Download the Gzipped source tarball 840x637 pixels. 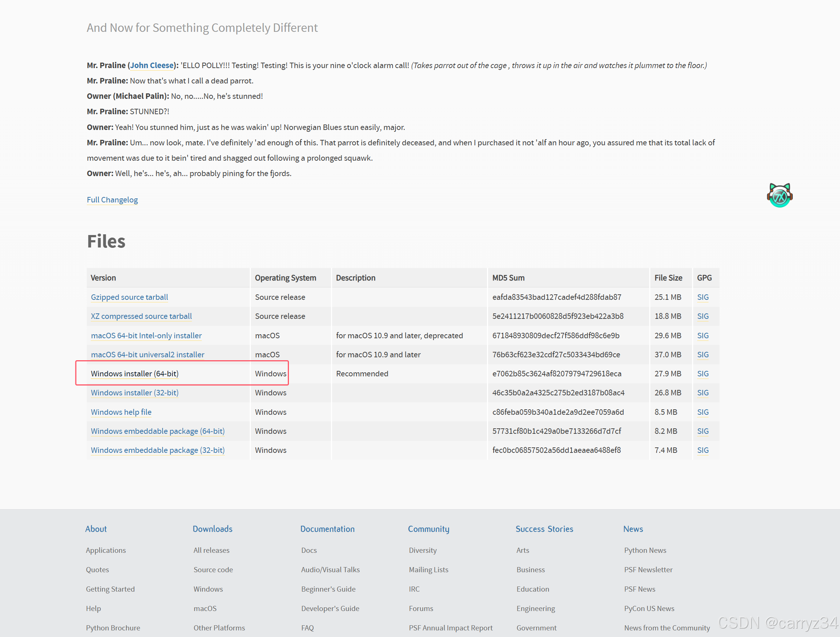pos(129,297)
